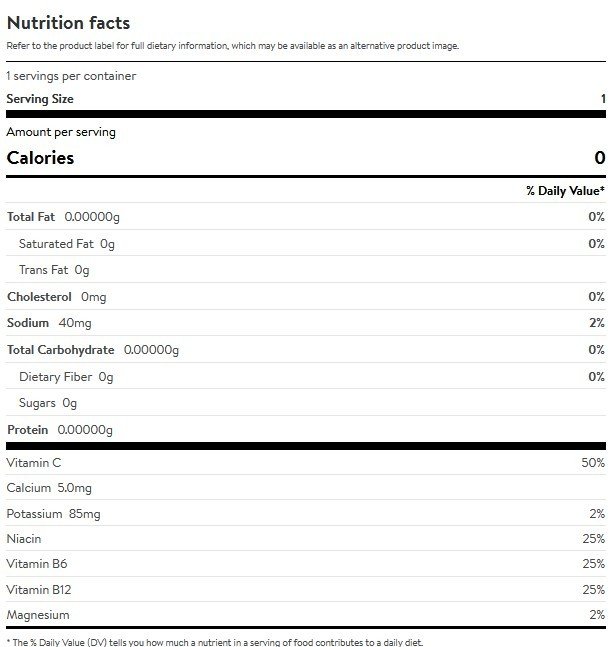Click the % Daily Value* header

(x=565, y=191)
